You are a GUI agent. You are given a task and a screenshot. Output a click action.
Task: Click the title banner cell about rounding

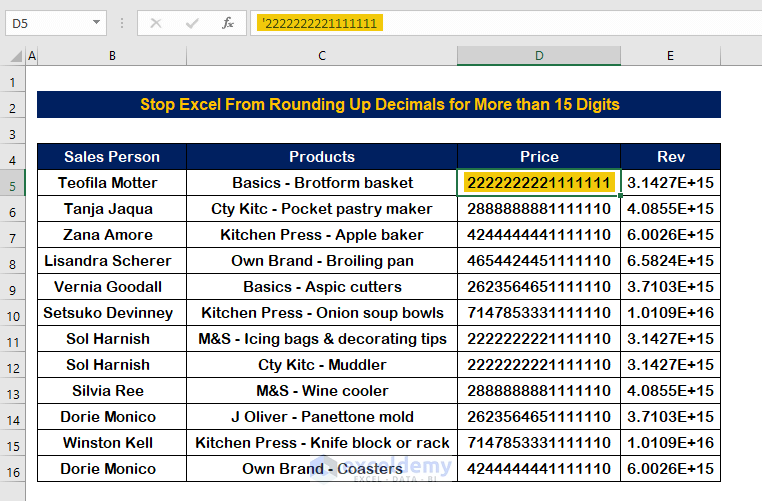click(x=379, y=104)
